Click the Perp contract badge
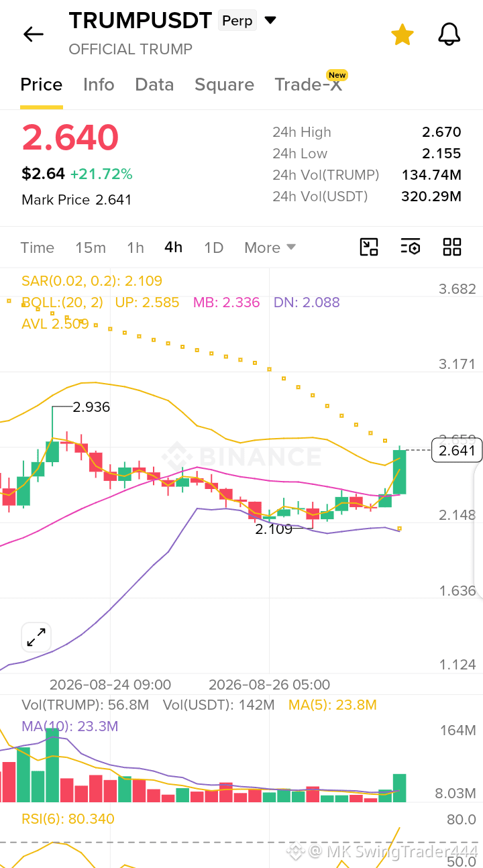 pyautogui.click(x=237, y=21)
